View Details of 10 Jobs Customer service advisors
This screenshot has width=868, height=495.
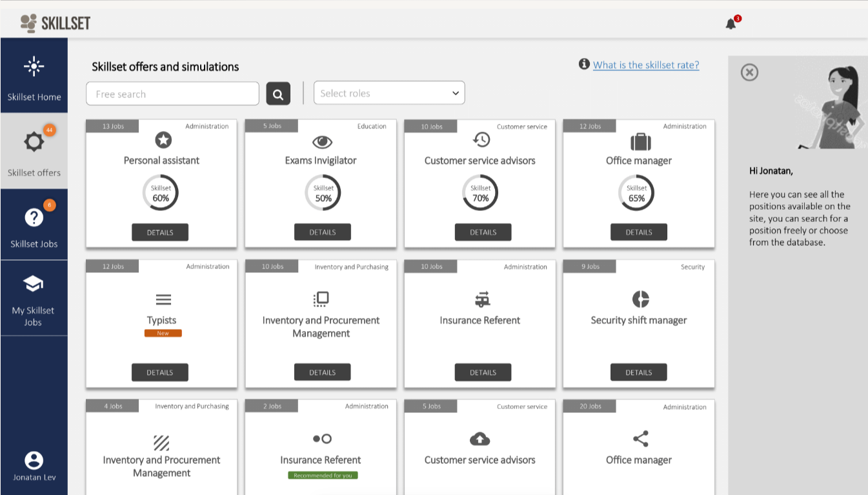coord(483,232)
